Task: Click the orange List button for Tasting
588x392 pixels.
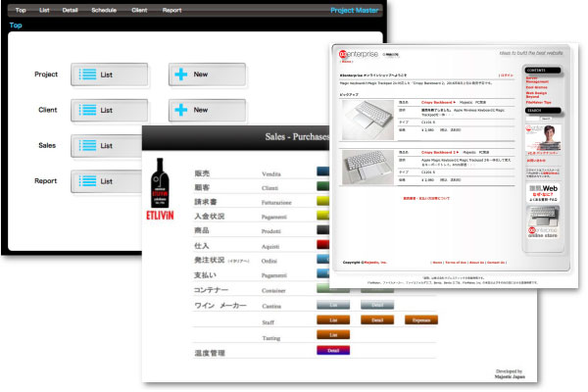Action: pyautogui.click(x=333, y=334)
